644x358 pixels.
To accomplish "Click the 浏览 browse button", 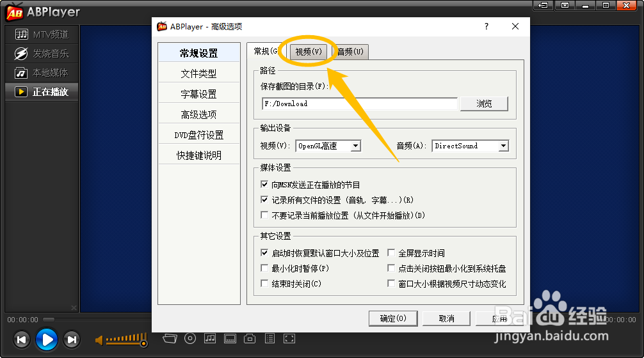I will pos(484,104).
